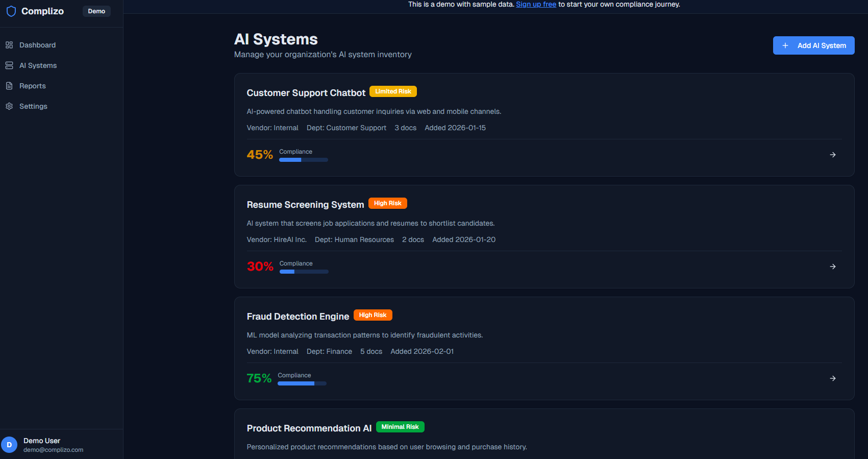Click the Complizo shield logo icon

click(x=11, y=11)
